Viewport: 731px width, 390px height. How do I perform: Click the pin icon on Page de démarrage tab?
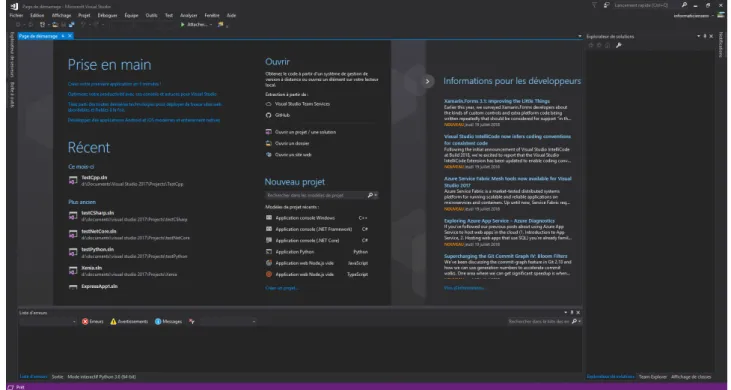(x=62, y=36)
